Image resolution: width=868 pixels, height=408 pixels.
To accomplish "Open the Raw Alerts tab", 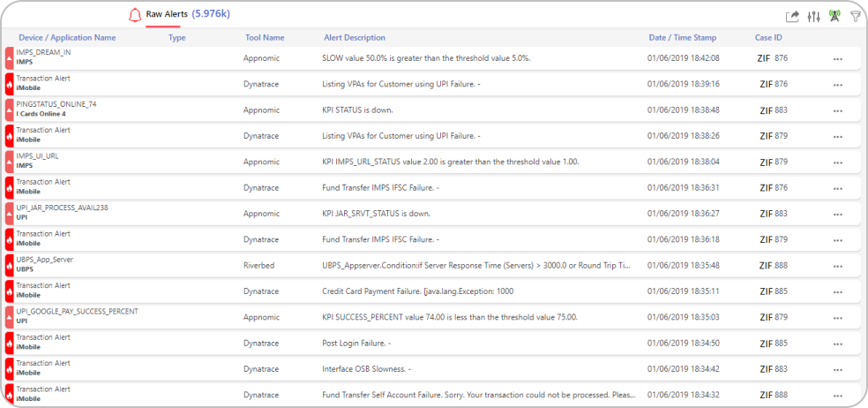I will coord(167,14).
